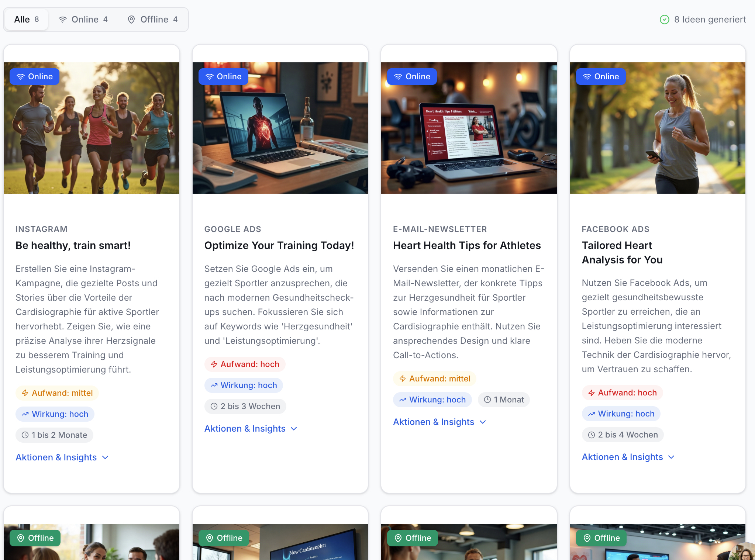This screenshot has height=560, width=755.
Task: Click the title Tailored Heart Analysis for You
Action: click(x=622, y=253)
